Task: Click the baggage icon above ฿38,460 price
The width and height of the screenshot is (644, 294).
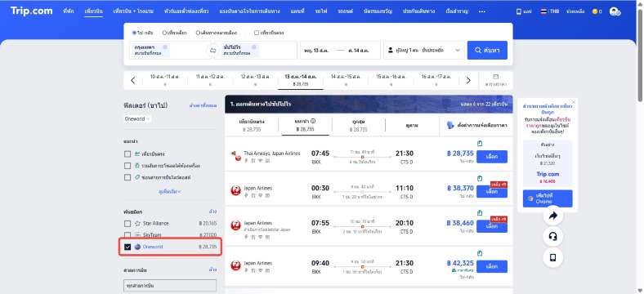Action: click(x=480, y=213)
